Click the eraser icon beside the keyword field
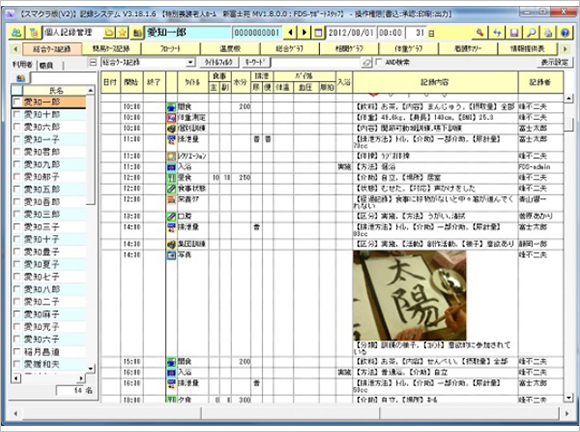 (366, 63)
